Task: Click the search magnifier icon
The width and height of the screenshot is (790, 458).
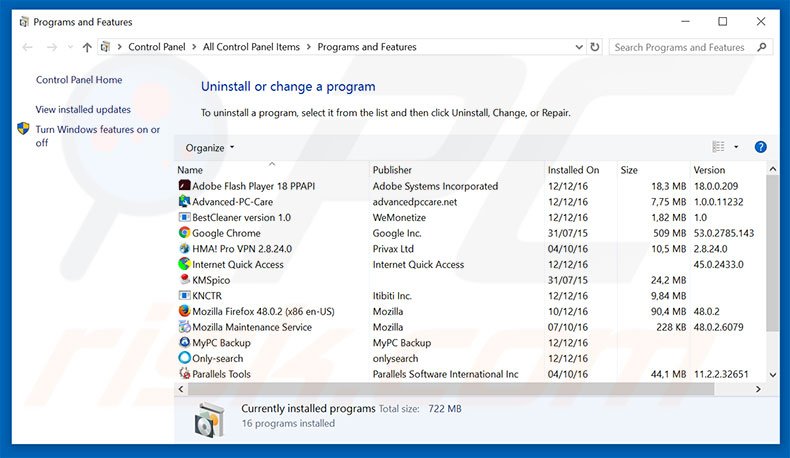Action: click(761, 47)
